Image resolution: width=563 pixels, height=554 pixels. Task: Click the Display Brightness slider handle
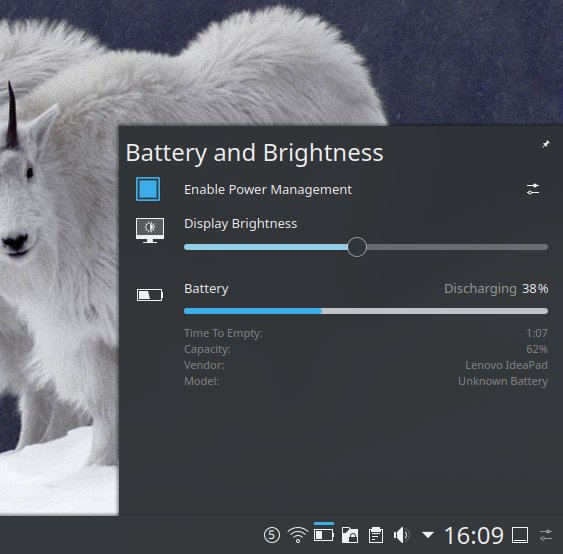point(357,247)
